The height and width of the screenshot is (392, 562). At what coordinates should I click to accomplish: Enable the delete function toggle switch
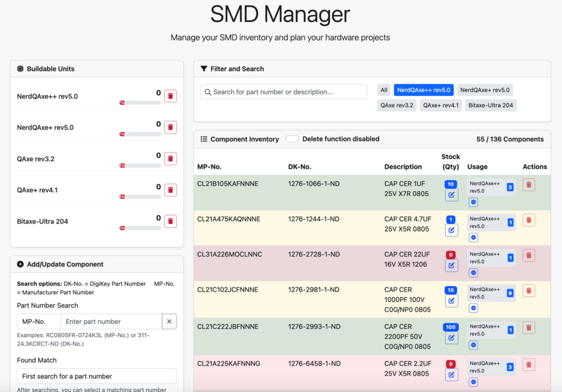pyautogui.click(x=292, y=139)
